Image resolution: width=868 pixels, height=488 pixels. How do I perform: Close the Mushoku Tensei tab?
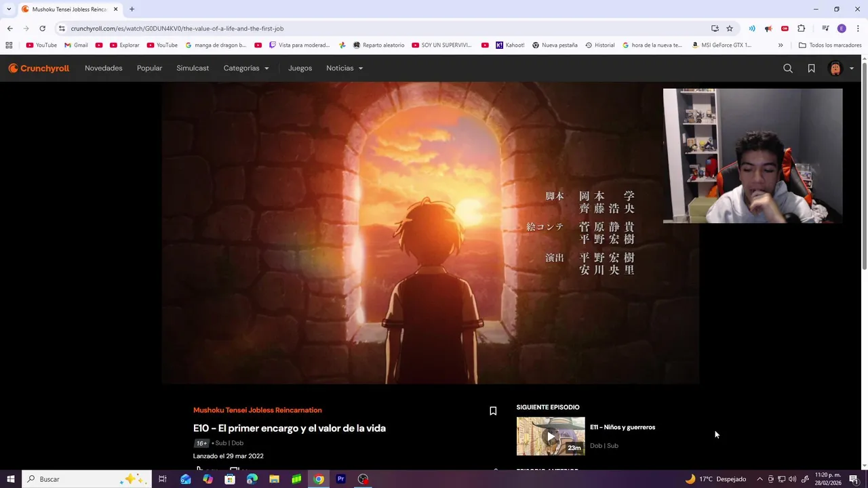click(115, 9)
